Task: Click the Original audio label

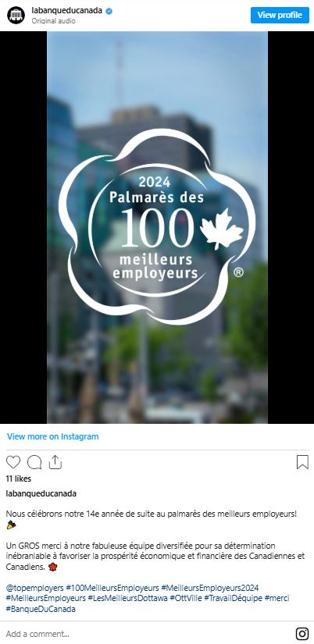Action: [x=53, y=21]
